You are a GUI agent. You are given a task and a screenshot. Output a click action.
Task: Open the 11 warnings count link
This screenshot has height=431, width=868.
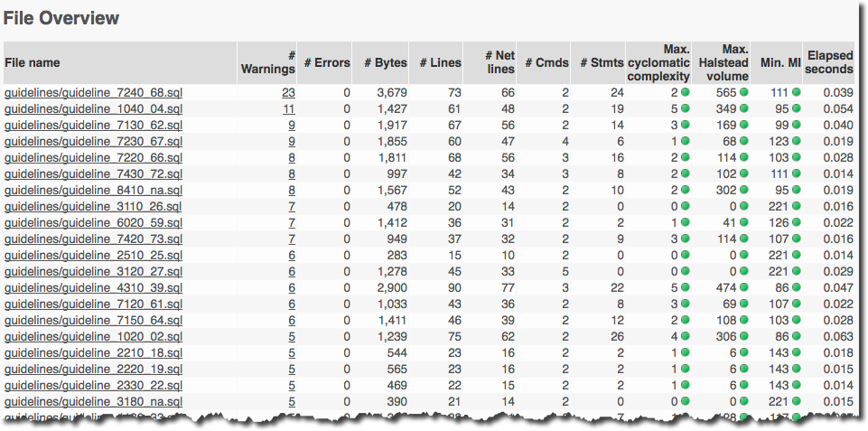point(289,108)
